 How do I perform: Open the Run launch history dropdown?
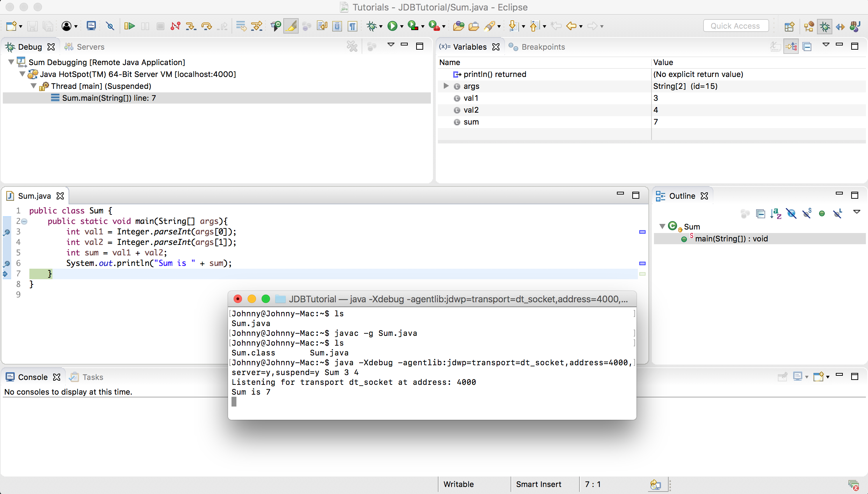click(x=402, y=26)
